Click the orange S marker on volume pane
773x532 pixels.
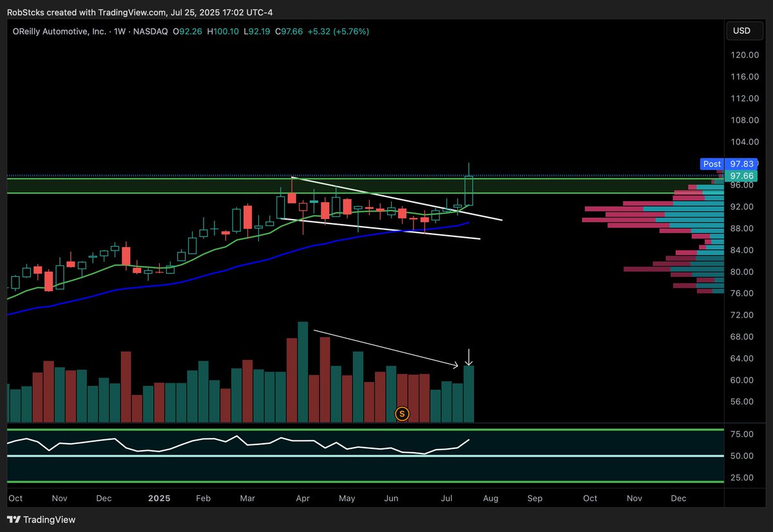(x=403, y=413)
